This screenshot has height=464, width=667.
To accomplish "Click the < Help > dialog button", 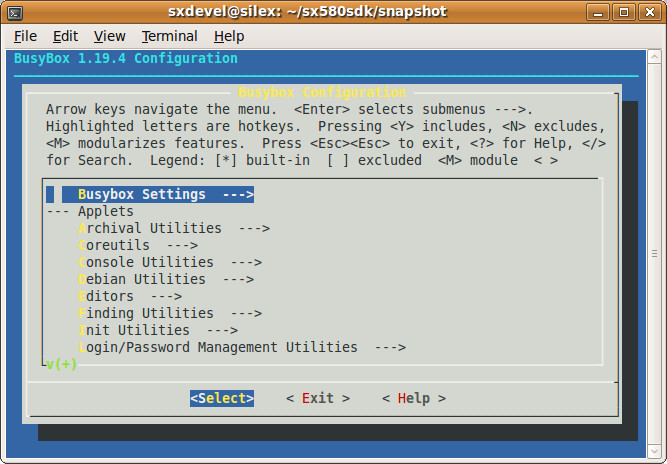I will pos(414,399).
